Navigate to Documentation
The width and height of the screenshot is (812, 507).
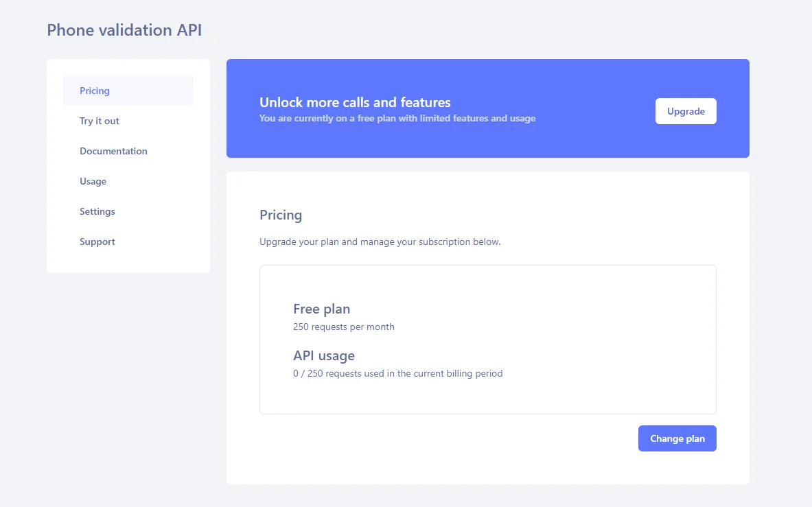pos(113,151)
